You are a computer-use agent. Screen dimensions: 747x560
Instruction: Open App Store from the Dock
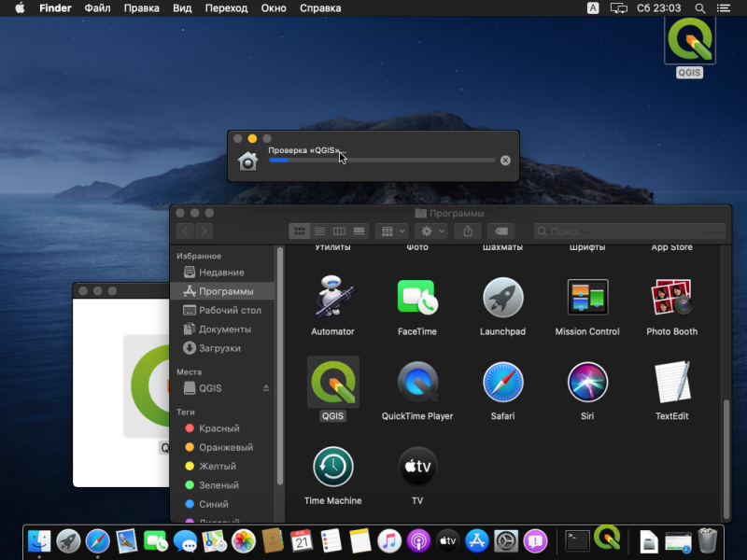(x=477, y=541)
